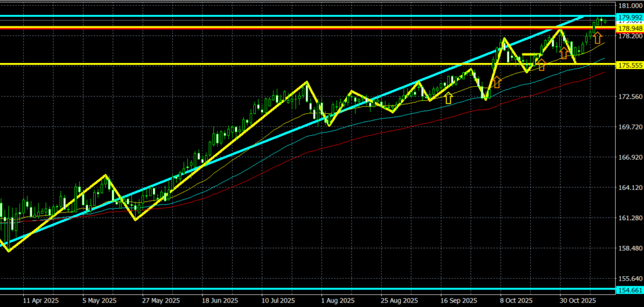Image resolution: width=644 pixels, height=307 pixels.
Task: Click the 30 Oct 2025 date label
Action: click(x=577, y=300)
